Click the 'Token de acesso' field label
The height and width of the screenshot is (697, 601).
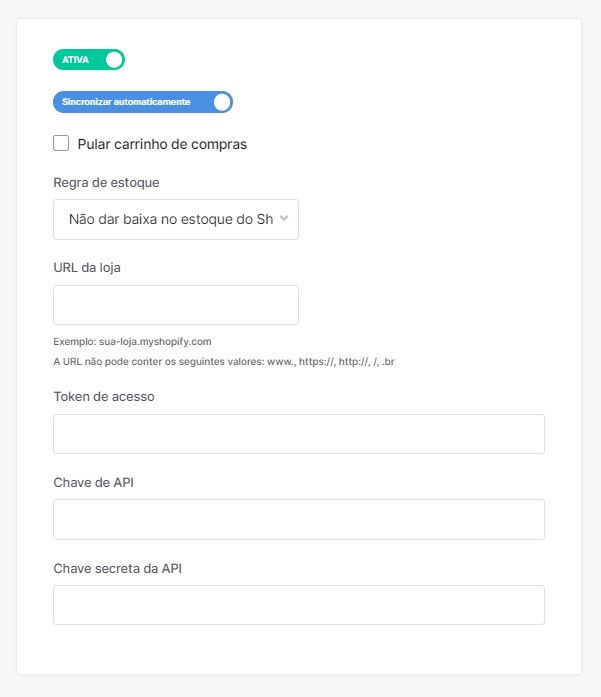(x=104, y=397)
